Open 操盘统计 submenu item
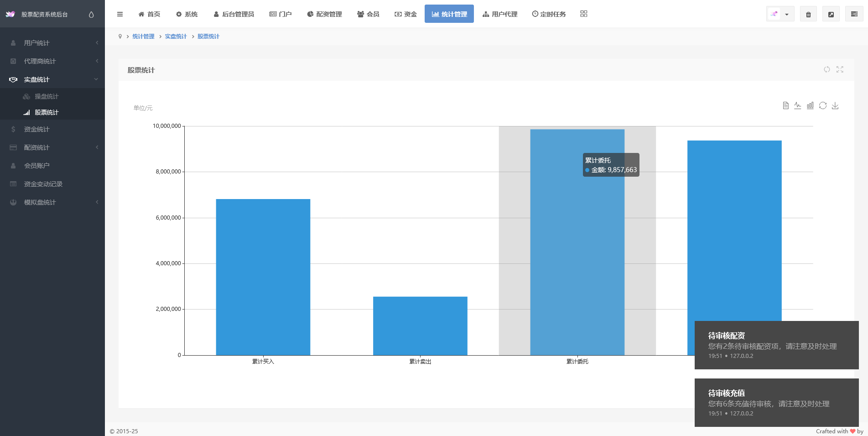The height and width of the screenshot is (436, 868). [52, 96]
